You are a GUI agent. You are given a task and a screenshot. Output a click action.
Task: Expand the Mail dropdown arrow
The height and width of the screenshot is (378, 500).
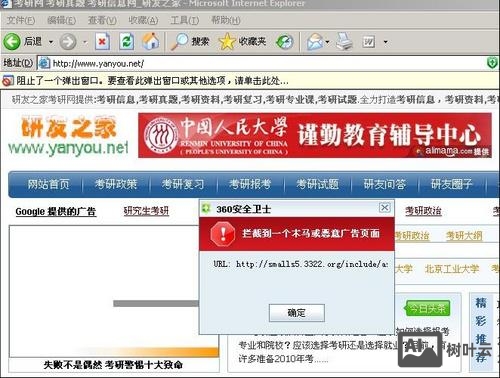pos(327,42)
